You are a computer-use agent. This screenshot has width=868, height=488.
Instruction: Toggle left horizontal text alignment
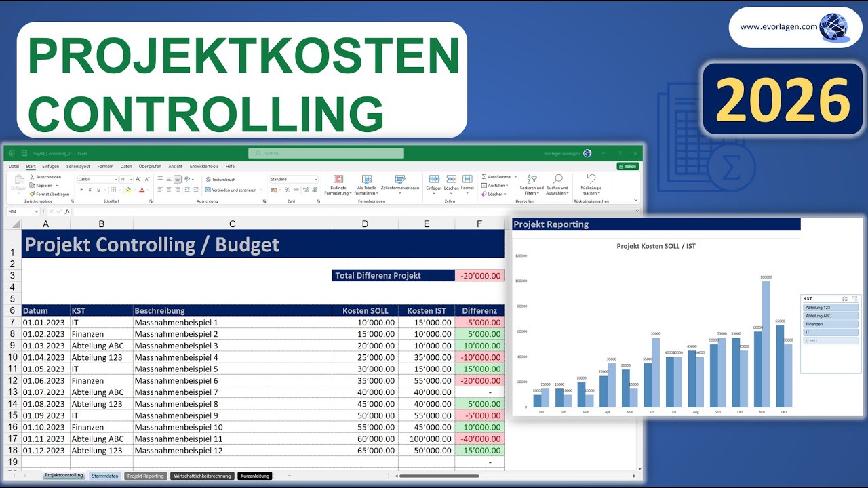click(x=160, y=190)
